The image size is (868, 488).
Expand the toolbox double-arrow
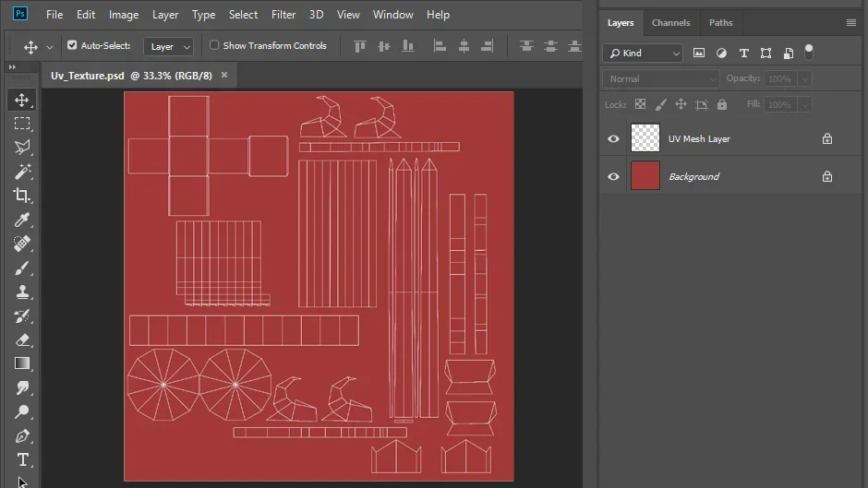(x=12, y=67)
